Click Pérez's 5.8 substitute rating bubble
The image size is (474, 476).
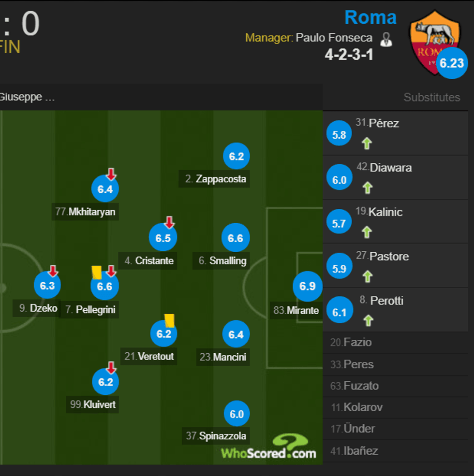(x=339, y=133)
